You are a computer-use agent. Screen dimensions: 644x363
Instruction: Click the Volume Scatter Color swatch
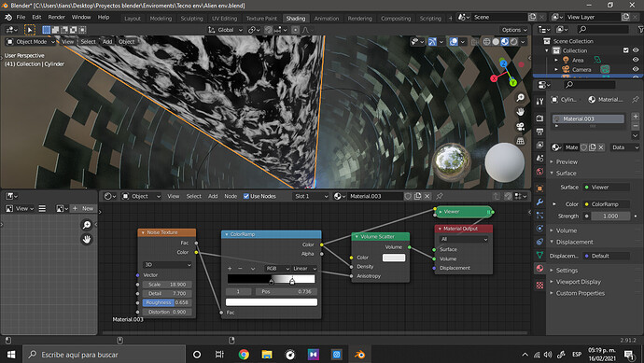point(394,258)
